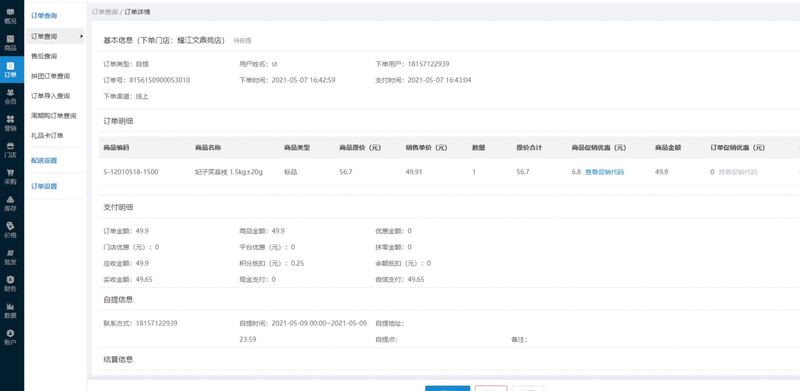Select order number 8156150900053010
This screenshot has height=391, width=800.
160,80
